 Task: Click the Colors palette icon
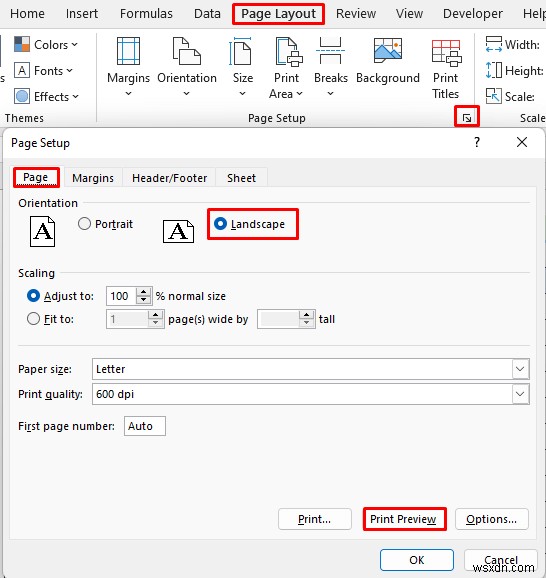pos(22,44)
